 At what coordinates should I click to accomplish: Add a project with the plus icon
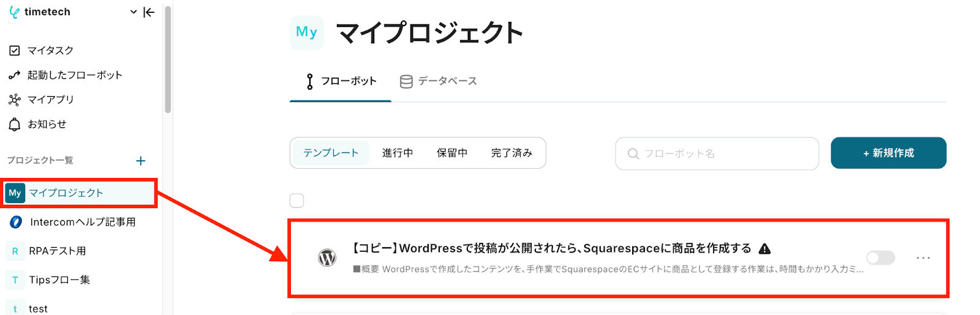pos(141,161)
